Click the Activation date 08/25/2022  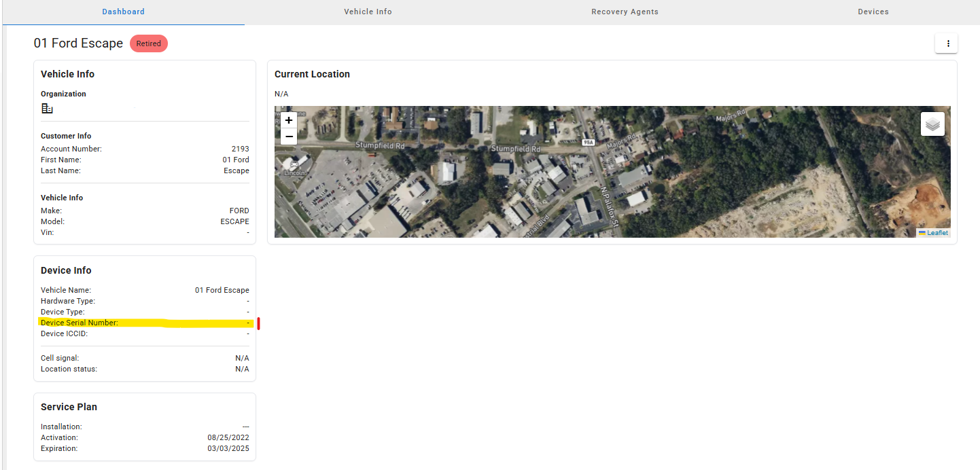coord(228,437)
